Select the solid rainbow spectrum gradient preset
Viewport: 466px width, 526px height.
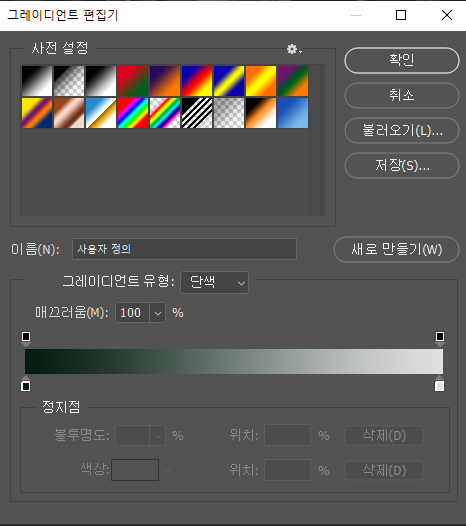coord(133,113)
